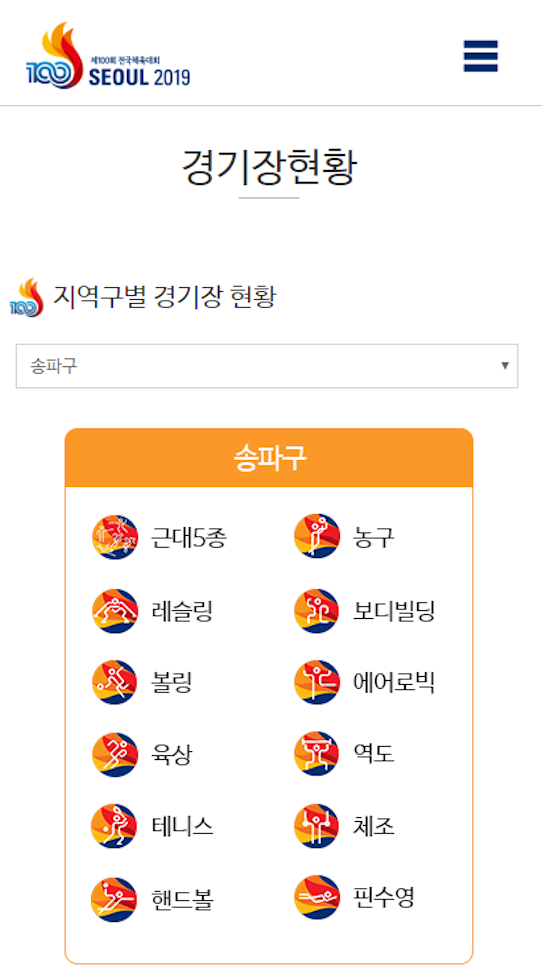The image size is (542, 970).
Task: Open the hamburger menu
Action: (480, 56)
